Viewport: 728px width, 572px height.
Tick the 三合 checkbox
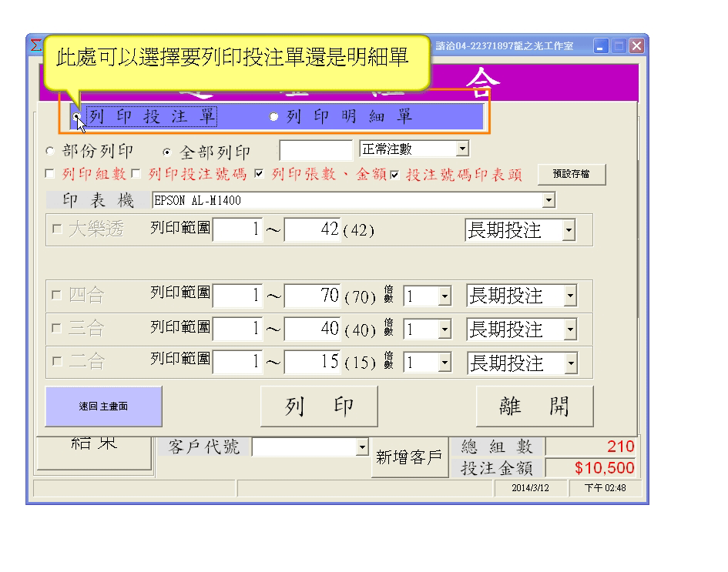click(57, 328)
